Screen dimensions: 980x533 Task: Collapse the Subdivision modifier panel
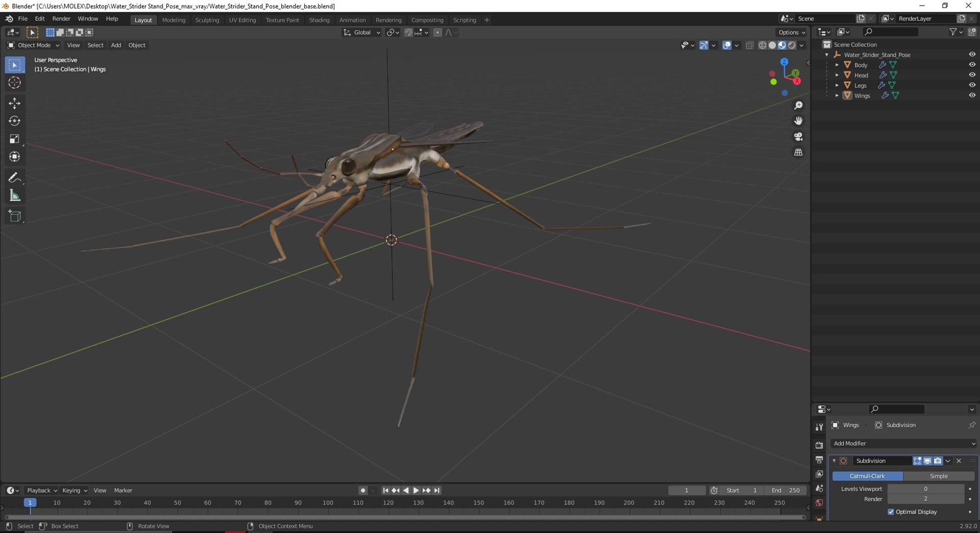[x=835, y=461]
